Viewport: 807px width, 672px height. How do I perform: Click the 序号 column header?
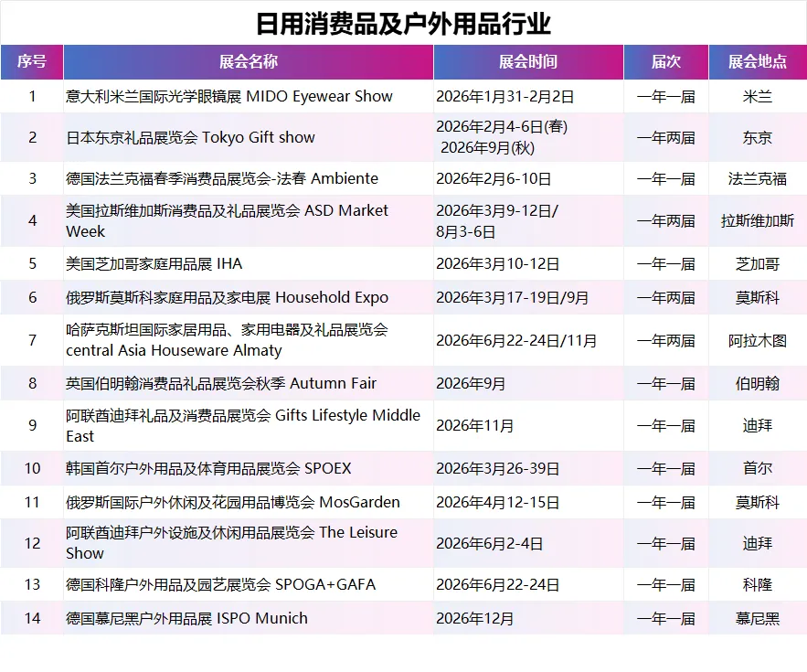pyautogui.click(x=32, y=62)
